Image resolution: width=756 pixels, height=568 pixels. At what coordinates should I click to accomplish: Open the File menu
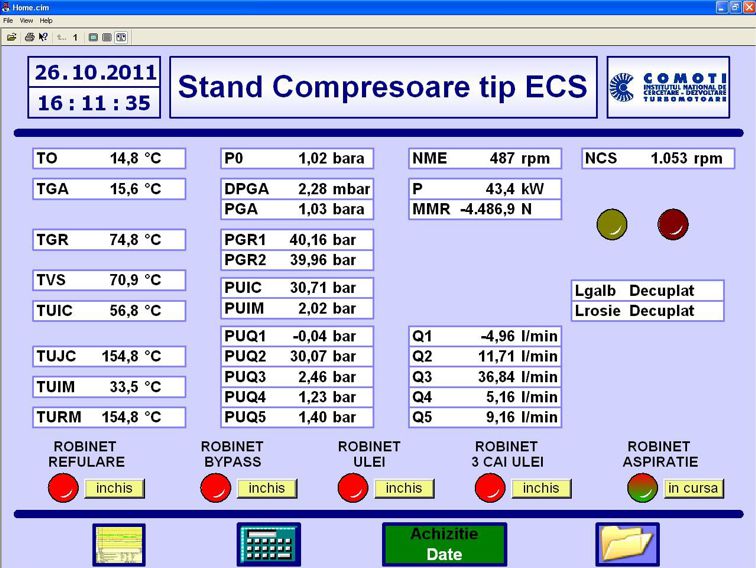(x=8, y=21)
